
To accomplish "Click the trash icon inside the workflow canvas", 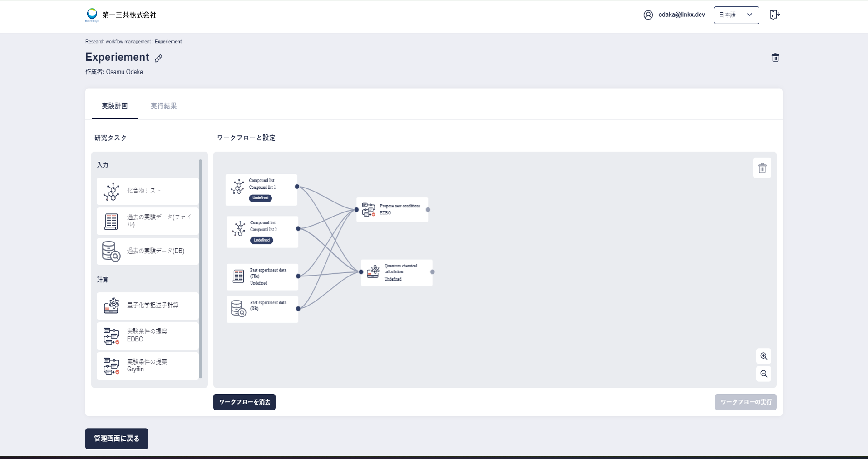I will click(762, 168).
